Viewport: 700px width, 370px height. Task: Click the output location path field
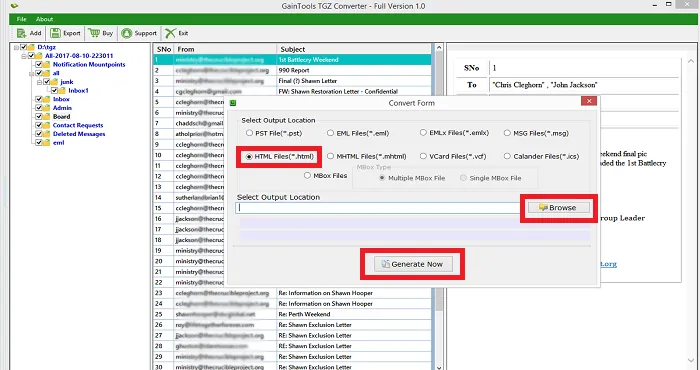377,208
